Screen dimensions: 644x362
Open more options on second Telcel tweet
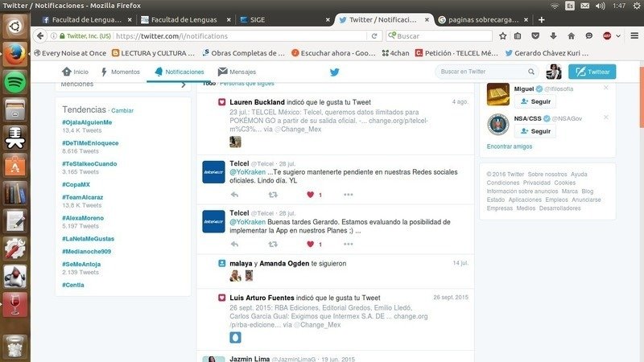348,244
